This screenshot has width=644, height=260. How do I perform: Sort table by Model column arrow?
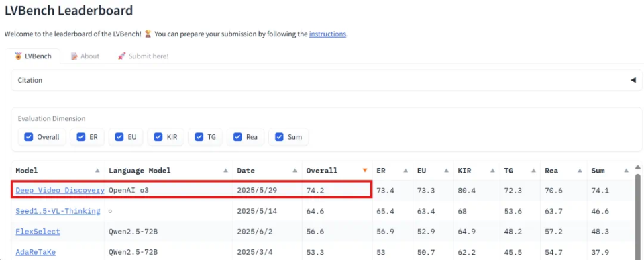[x=97, y=171]
